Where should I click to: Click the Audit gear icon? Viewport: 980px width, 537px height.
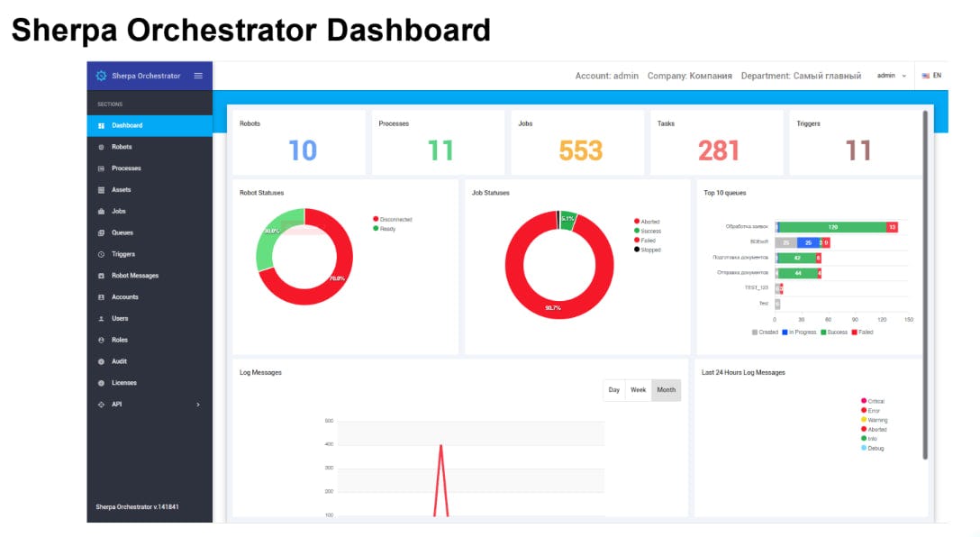coord(102,361)
